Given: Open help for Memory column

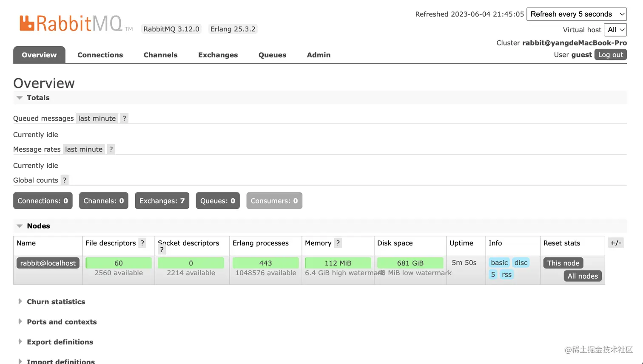Looking at the screenshot, I should tap(338, 243).
